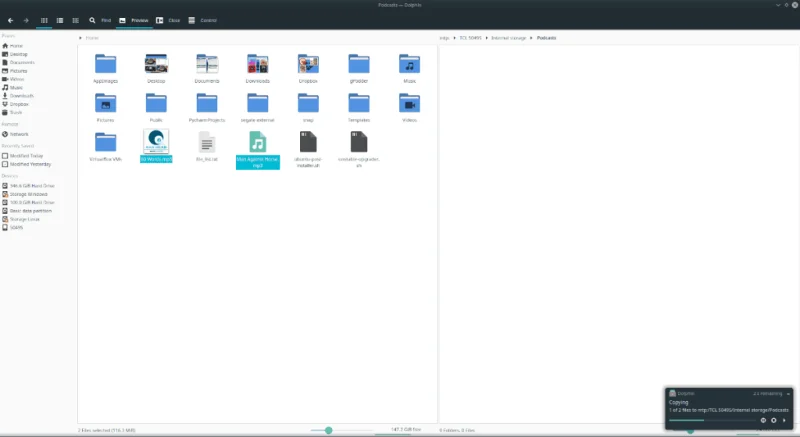Open Home in the Places sidebar
Viewport: 800px width, 437px height.
[13, 46]
